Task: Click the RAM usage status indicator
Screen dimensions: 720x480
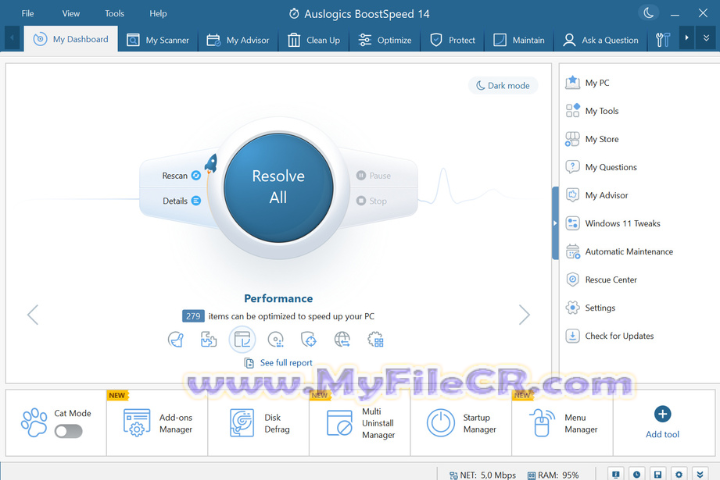Action: click(x=553, y=475)
